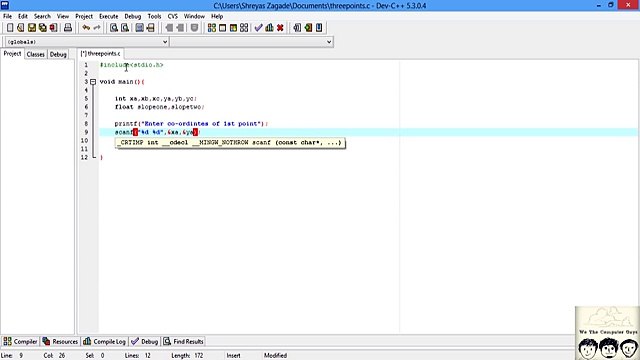Open the Project menu
The width and height of the screenshot is (640, 360).
point(84,16)
